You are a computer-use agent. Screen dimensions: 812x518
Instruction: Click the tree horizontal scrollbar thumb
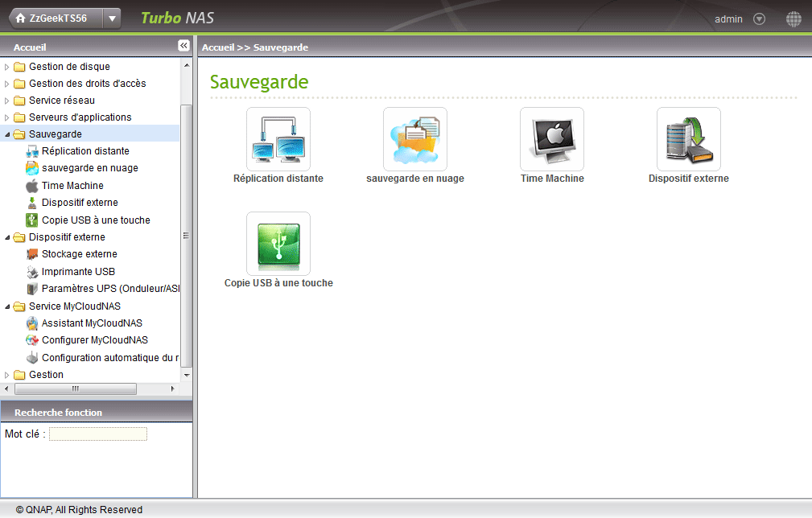(76, 388)
